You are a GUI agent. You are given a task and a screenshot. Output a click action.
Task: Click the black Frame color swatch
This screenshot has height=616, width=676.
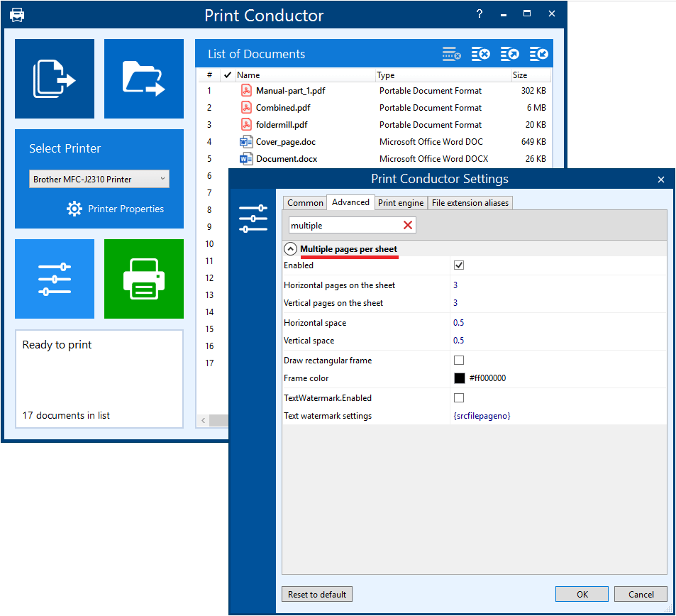460,378
